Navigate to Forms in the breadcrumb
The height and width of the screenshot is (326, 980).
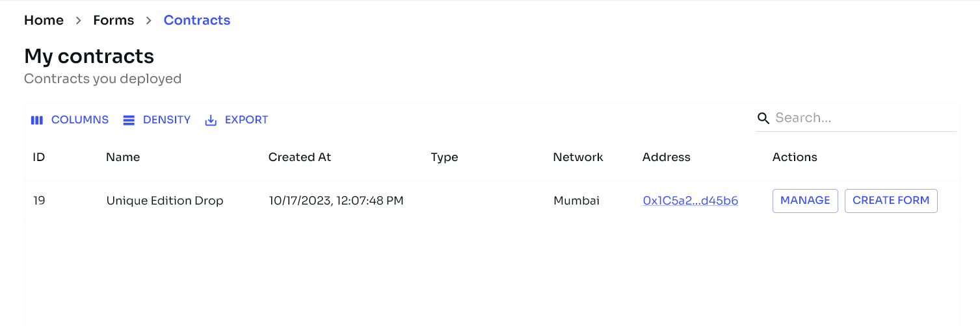point(113,20)
